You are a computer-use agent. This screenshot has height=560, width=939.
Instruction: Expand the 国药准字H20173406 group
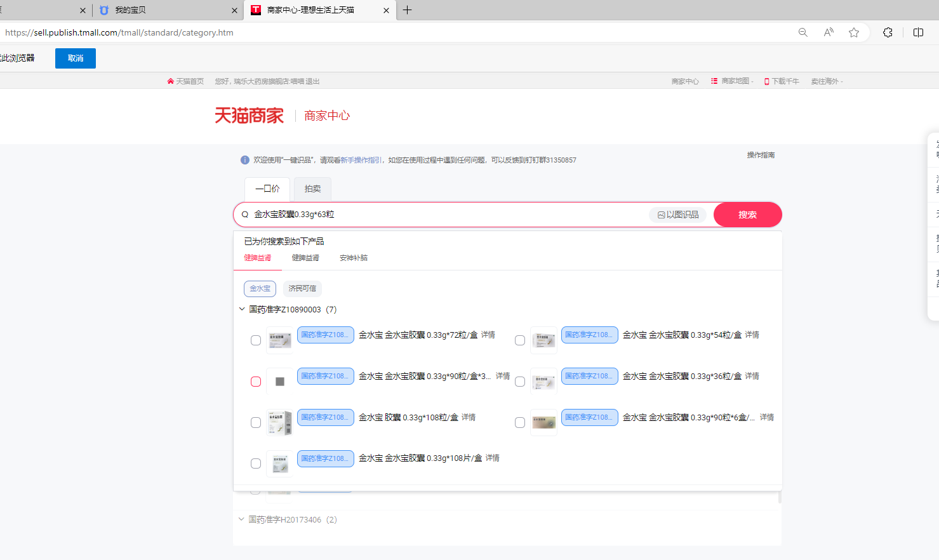241,519
